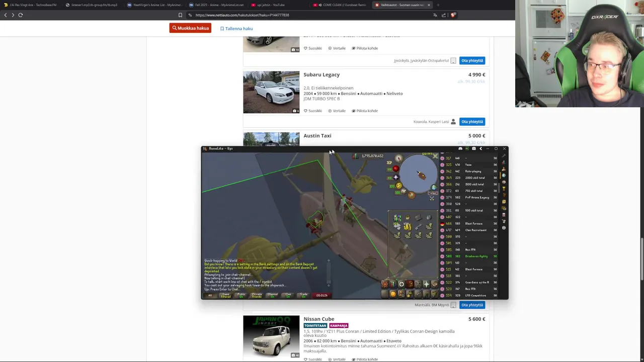Click Tallenna haku link
Image resolution: width=644 pixels, height=362 pixels.
tap(236, 29)
